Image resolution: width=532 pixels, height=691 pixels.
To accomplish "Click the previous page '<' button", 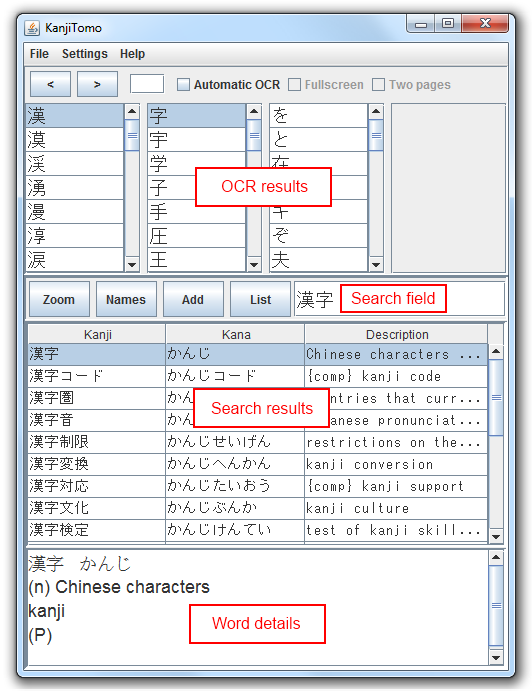I will tap(50, 84).
